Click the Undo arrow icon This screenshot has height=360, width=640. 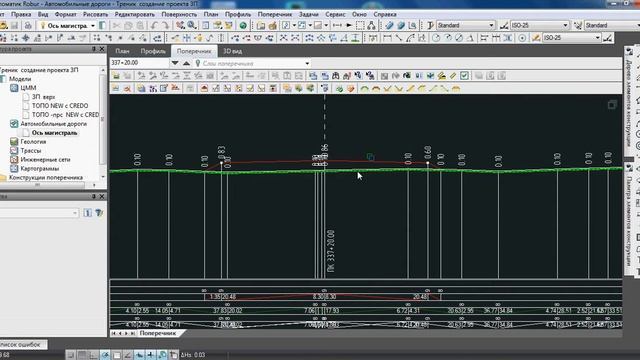(x=154, y=25)
